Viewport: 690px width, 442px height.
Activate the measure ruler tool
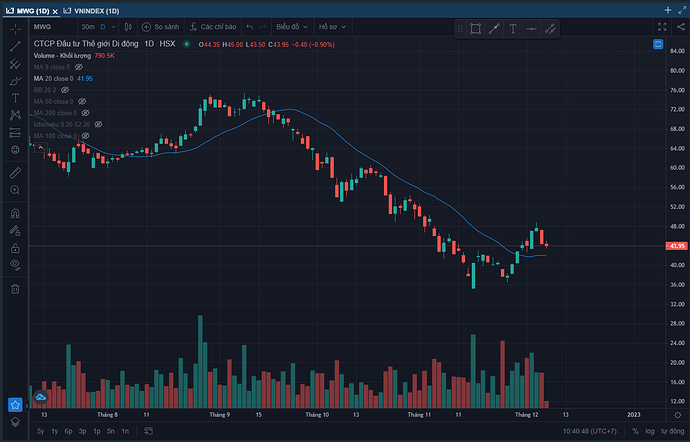(15, 172)
